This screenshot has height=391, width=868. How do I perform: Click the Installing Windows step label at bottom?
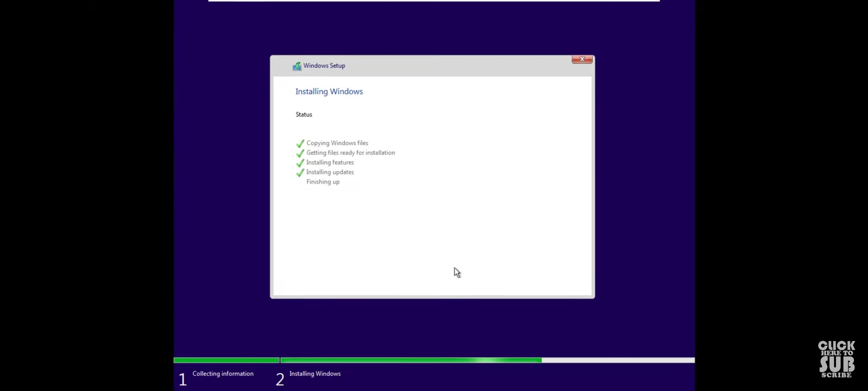tap(315, 374)
